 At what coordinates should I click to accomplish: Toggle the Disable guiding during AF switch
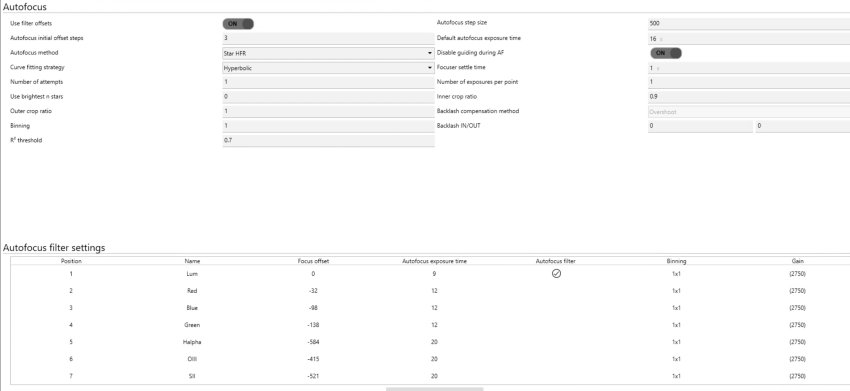click(x=666, y=53)
